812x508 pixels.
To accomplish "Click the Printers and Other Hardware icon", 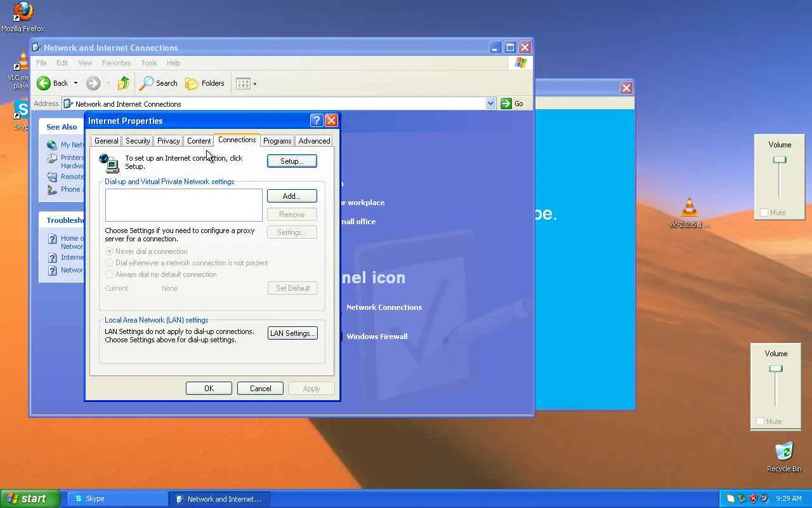I will click(x=52, y=159).
